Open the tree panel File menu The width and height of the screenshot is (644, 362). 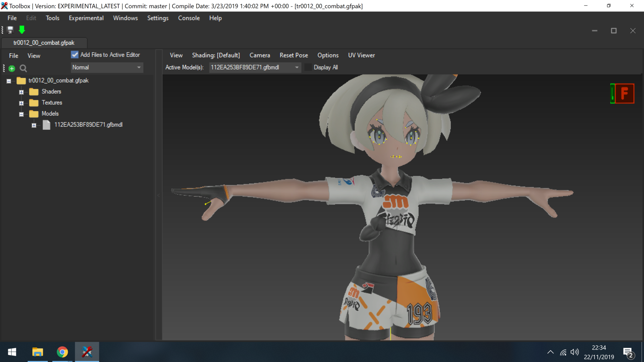pyautogui.click(x=14, y=56)
